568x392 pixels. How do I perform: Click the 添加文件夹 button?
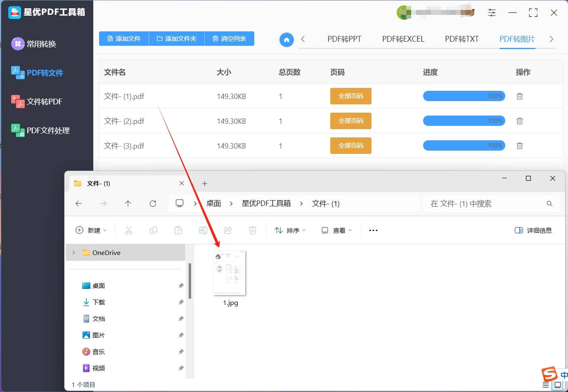coord(177,39)
